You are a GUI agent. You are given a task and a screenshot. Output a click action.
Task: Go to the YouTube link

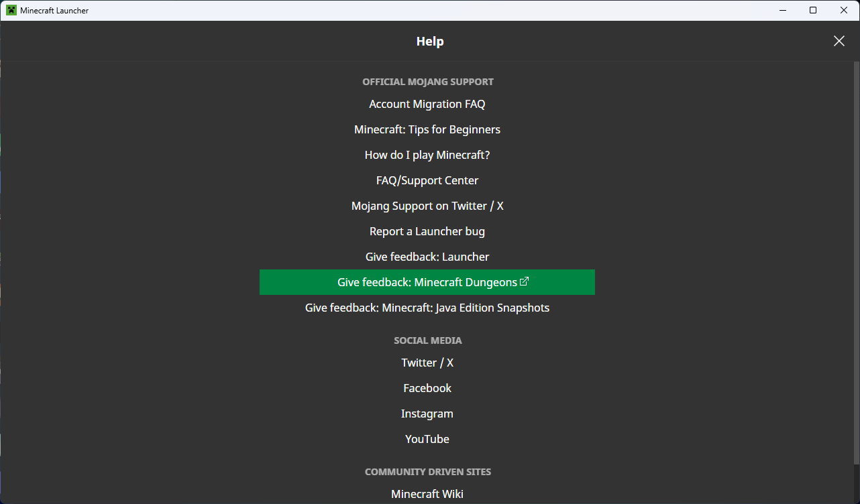pyautogui.click(x=427, y=439)
